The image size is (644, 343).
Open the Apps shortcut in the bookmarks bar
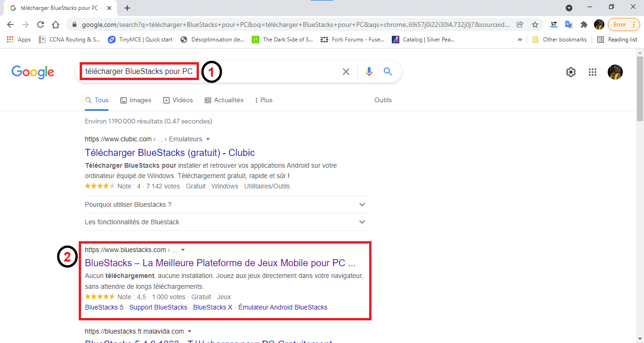(x=19, y=40)
